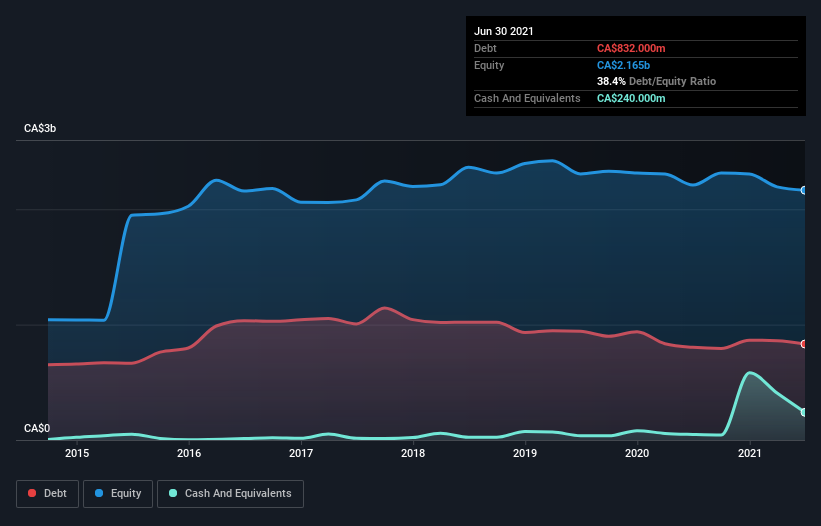Screen dimensions: 821x526
Task: Click the teal Cash legend dot
Action: point(173,493)
